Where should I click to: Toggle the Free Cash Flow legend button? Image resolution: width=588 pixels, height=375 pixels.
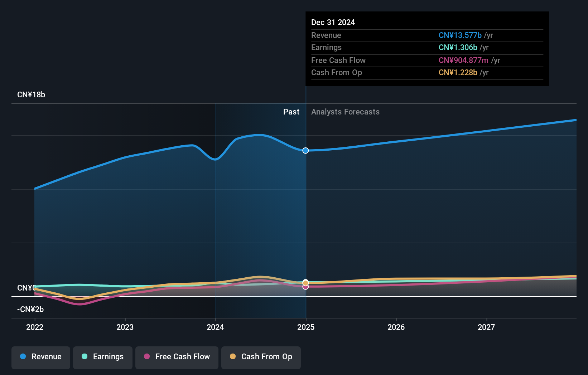(x=177, y=357)
